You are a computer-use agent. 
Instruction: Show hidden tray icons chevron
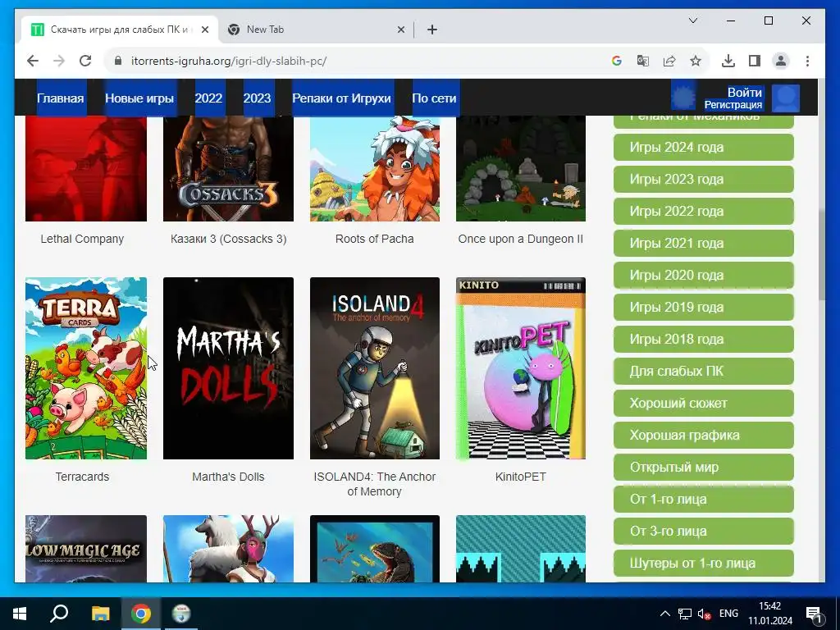[664, 614]
